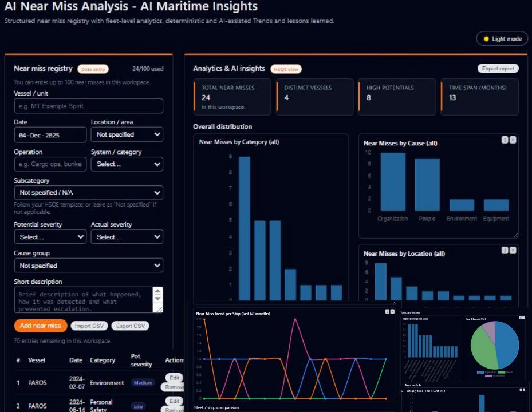
Task: Open the Potential severity dropdown
Action: click(x=50, y=236)
